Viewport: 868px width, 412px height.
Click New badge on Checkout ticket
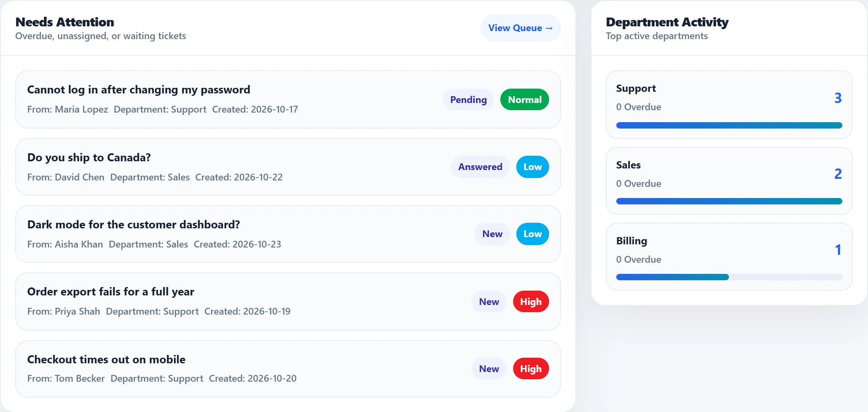click(489, 368)
